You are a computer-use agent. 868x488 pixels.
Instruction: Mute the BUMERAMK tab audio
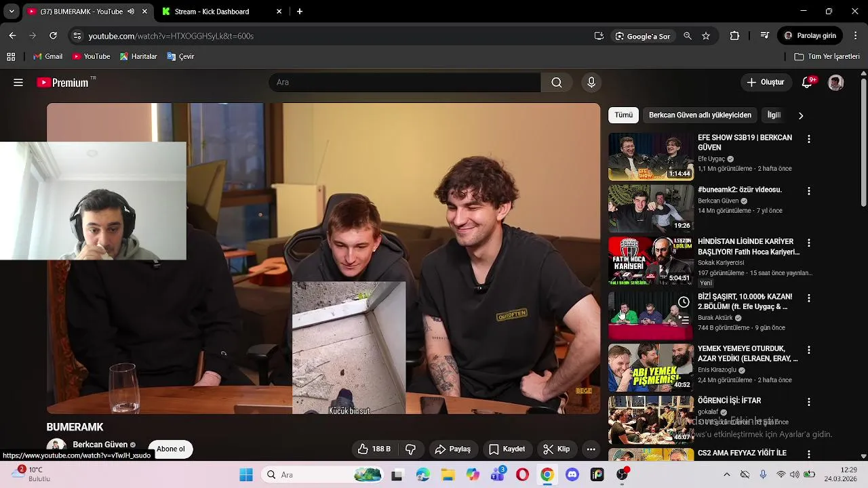[131, 12]
